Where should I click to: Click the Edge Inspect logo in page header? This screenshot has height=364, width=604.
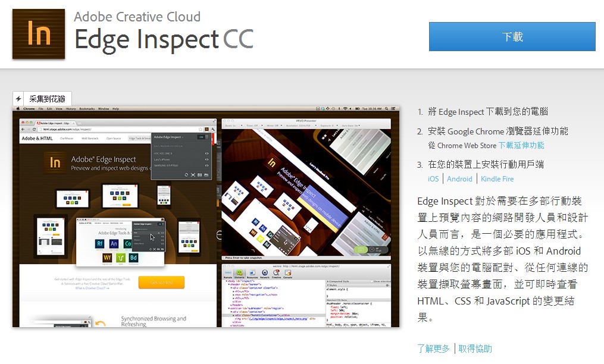tap(39, 34)
